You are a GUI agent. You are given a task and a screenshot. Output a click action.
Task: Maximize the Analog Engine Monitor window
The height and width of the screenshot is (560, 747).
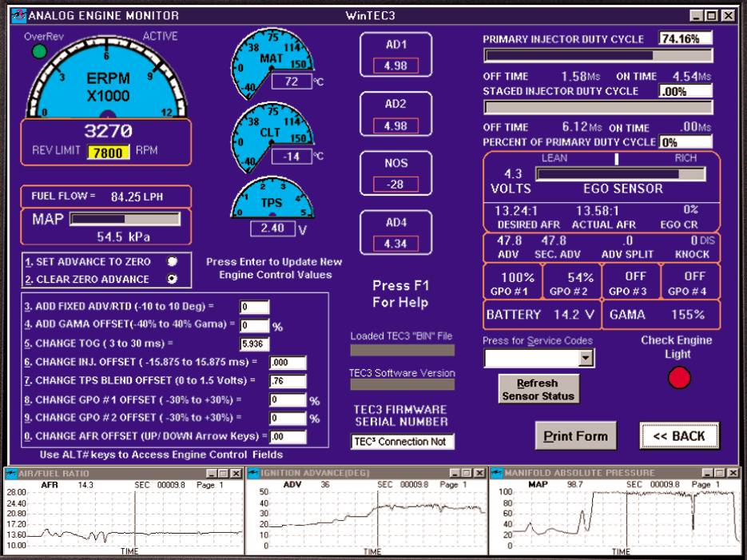coord(712,16)
